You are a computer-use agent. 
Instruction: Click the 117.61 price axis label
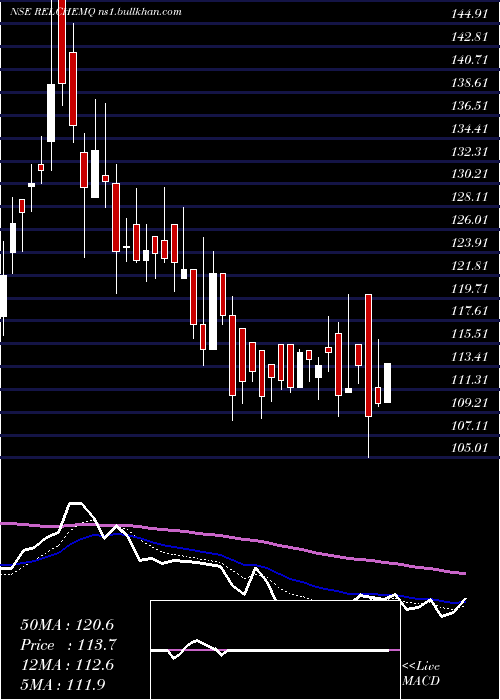coord(469,310)
